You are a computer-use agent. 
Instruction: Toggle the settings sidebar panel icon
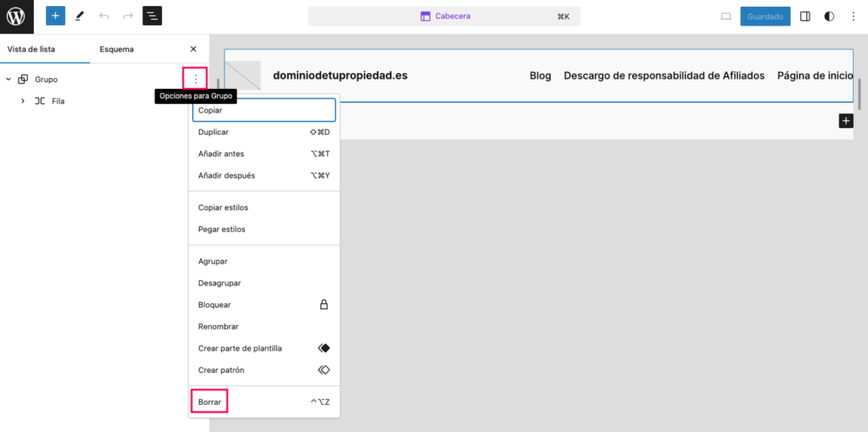click(805, 17)
